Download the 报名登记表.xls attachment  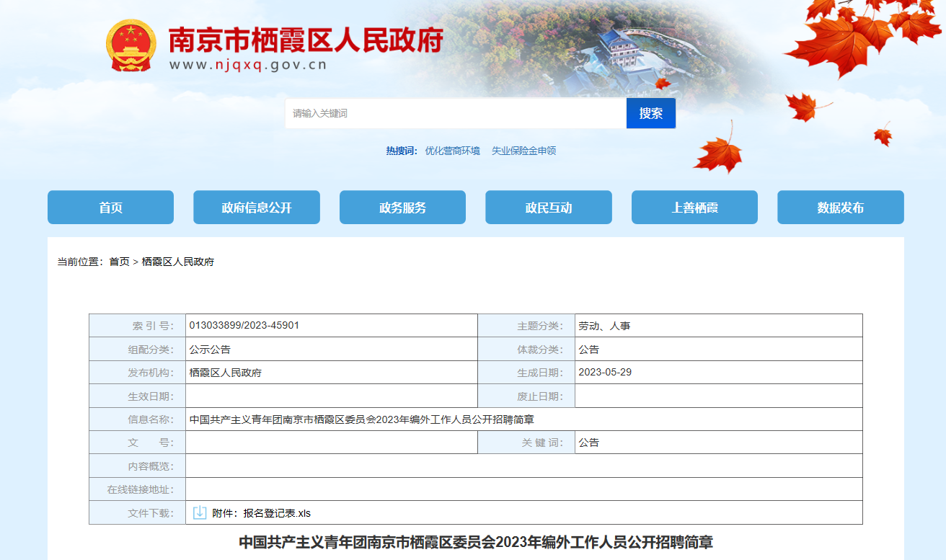277,513
